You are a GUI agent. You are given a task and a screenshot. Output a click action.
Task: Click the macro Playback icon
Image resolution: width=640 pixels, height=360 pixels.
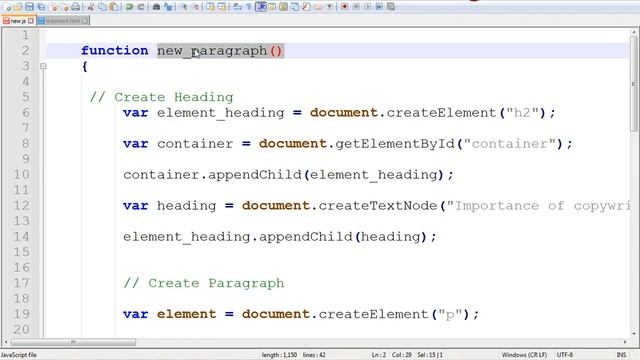(368, 7)
